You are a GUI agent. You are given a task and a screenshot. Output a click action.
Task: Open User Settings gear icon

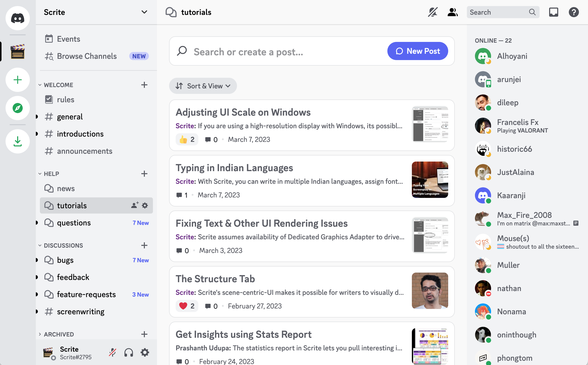click(x=145, y=352)
